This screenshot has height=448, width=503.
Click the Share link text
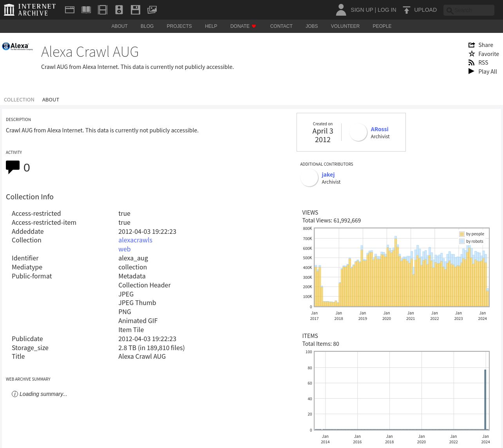tap(486, 45)
